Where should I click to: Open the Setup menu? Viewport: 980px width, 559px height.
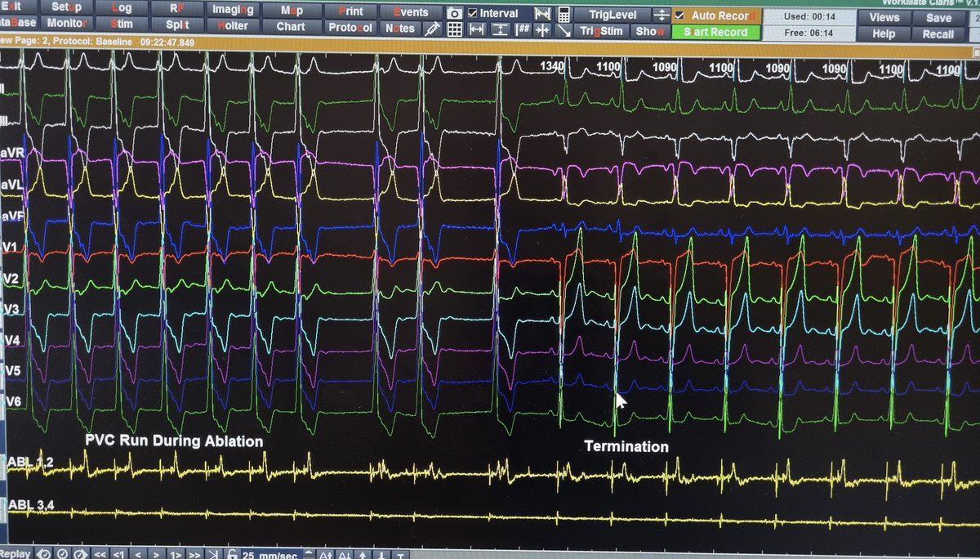pyautogui.click(x=66, y=7)
